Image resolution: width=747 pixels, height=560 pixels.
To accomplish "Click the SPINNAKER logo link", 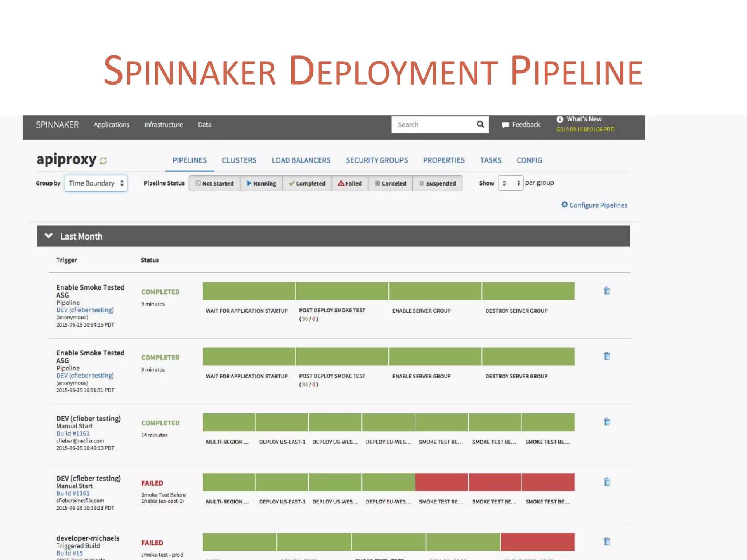I will click(x=57, y=125).
